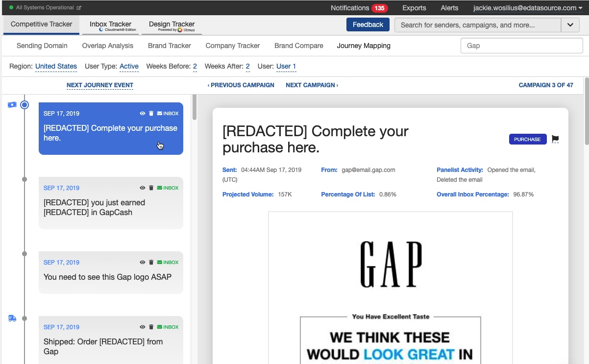Click the trash icon on the GapCash card
The width and height of the screenshot is (589, 364).
[x=151, y=188]
